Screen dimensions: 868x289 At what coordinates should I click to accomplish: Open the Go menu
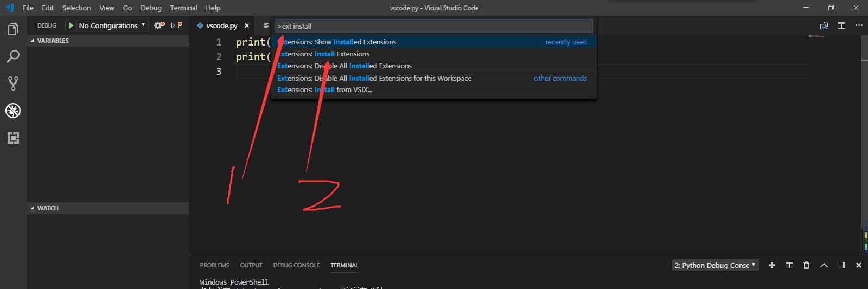pyautogui.click(x=127, y=8)
